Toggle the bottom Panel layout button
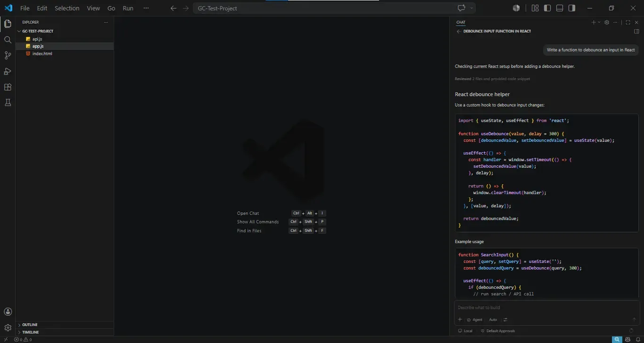Viewport: 644px width, 343px height. (560, 8)
